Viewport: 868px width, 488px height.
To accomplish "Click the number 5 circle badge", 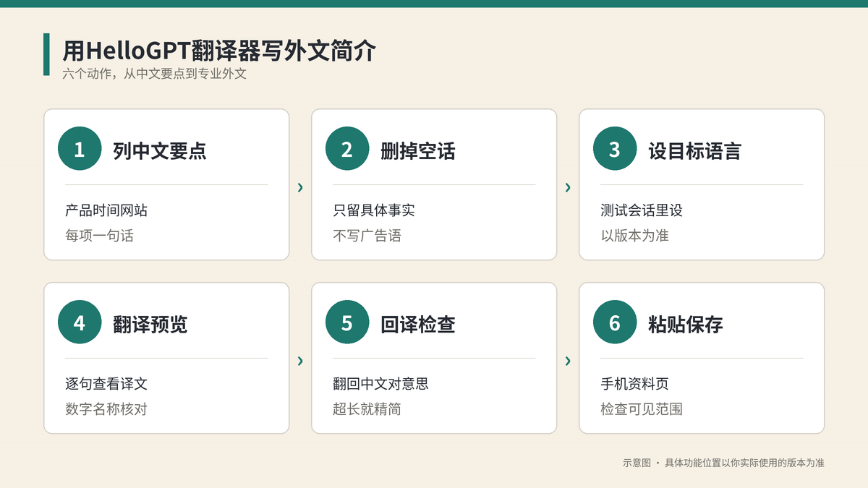I will [x=347, y=322].
